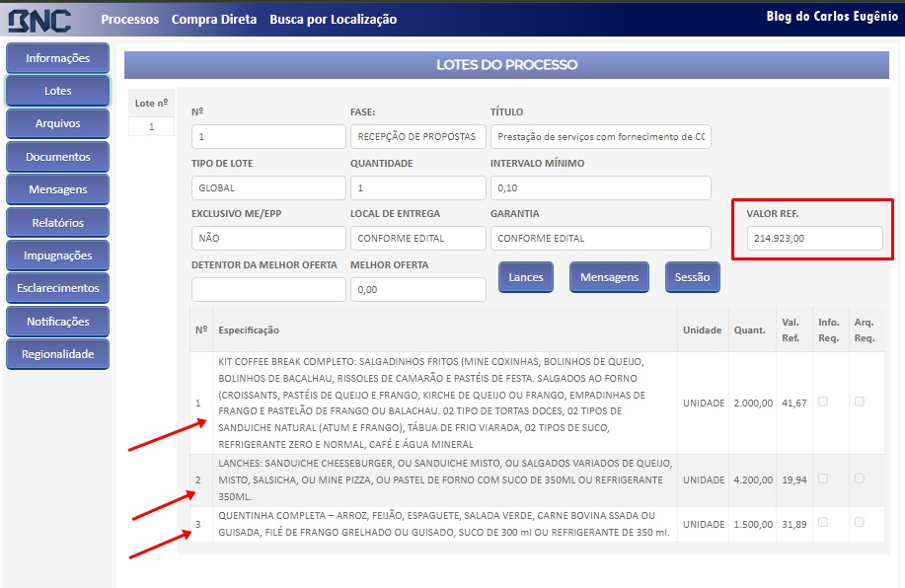Click the Quant. column header
Viewport: 905px width, 588px height.
pos(749,331)
